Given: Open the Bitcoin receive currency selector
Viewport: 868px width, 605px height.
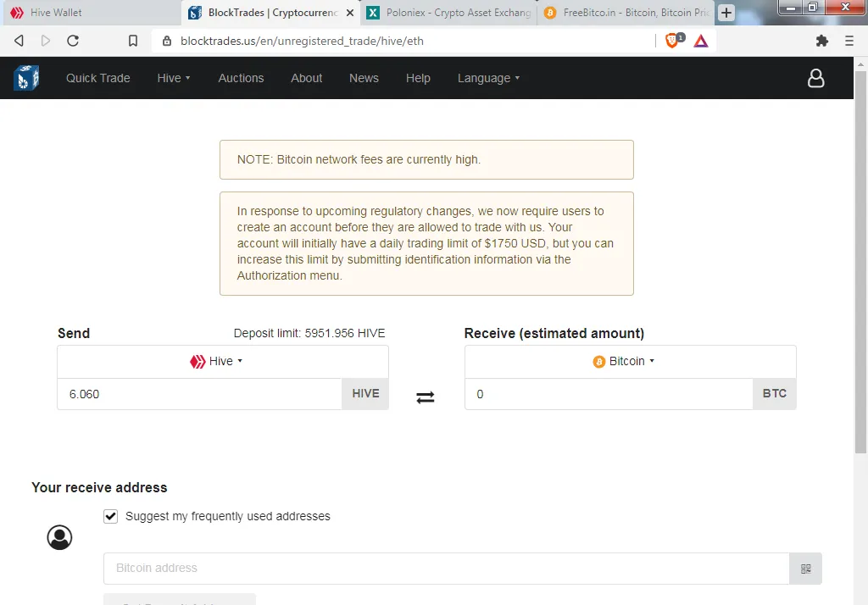Looking at the screenshot, I should 630,362.
